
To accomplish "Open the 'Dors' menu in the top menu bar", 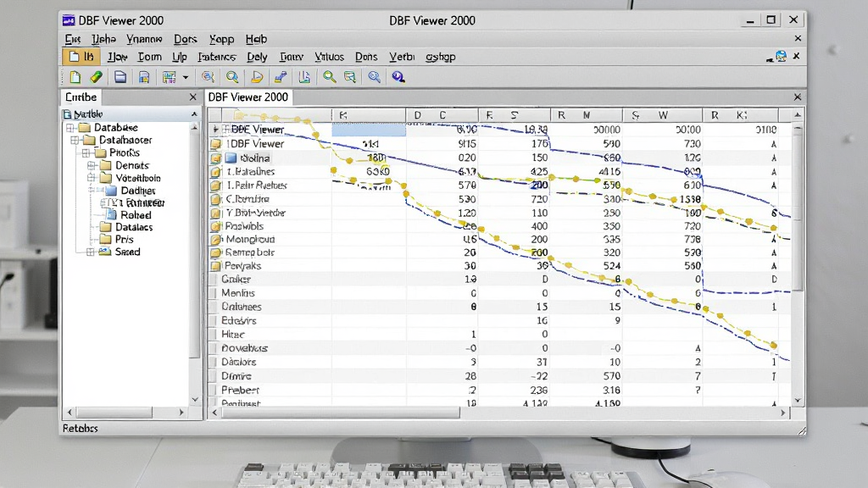I will [x=186, y=39].
